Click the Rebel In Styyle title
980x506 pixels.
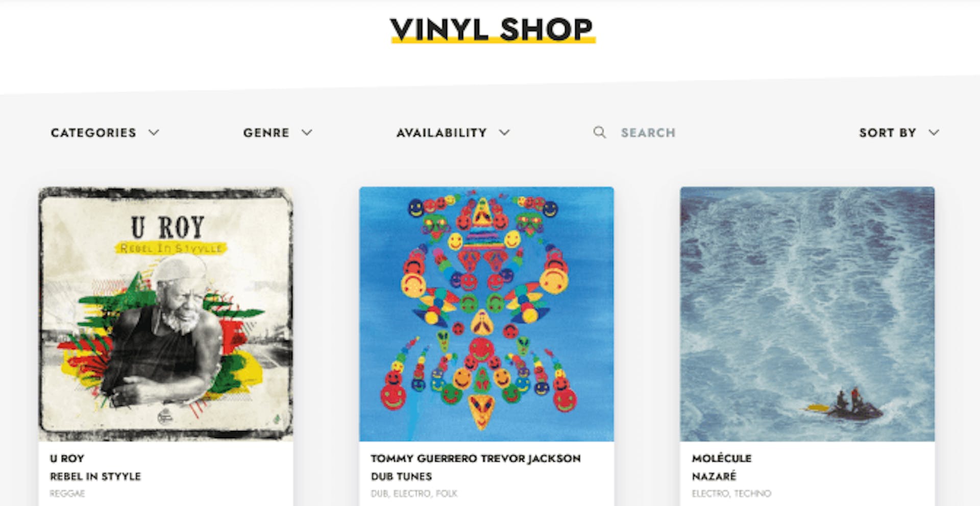(x=95, y=476)
